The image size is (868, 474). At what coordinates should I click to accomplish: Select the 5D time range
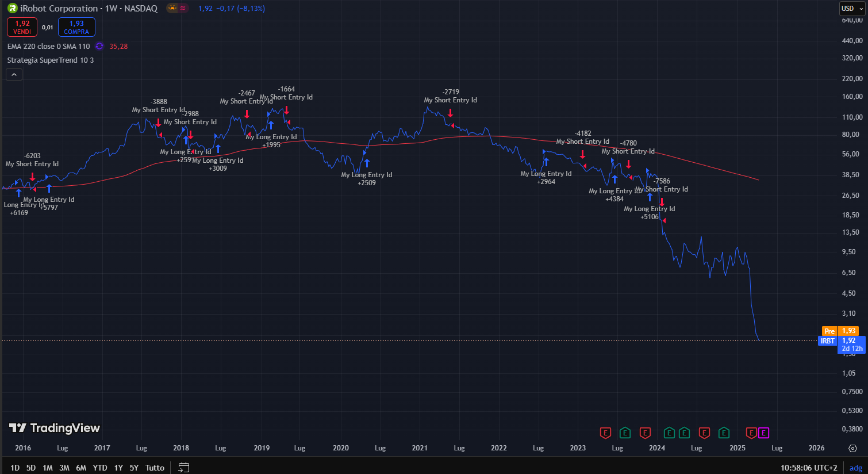pyautogui.click(x=31, y=468)
